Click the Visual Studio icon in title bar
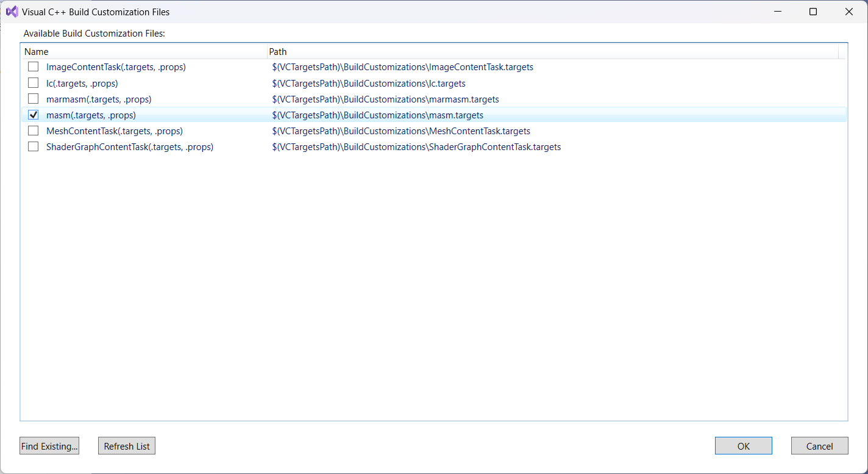The width and height of the screenshot is (868, 474). [12, 12]
